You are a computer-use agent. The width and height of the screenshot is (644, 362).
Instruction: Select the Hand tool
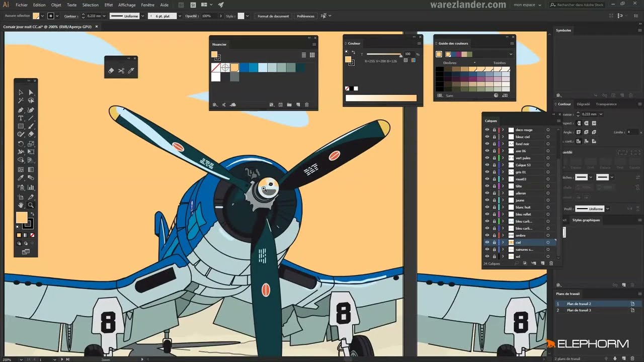(21, 205)
